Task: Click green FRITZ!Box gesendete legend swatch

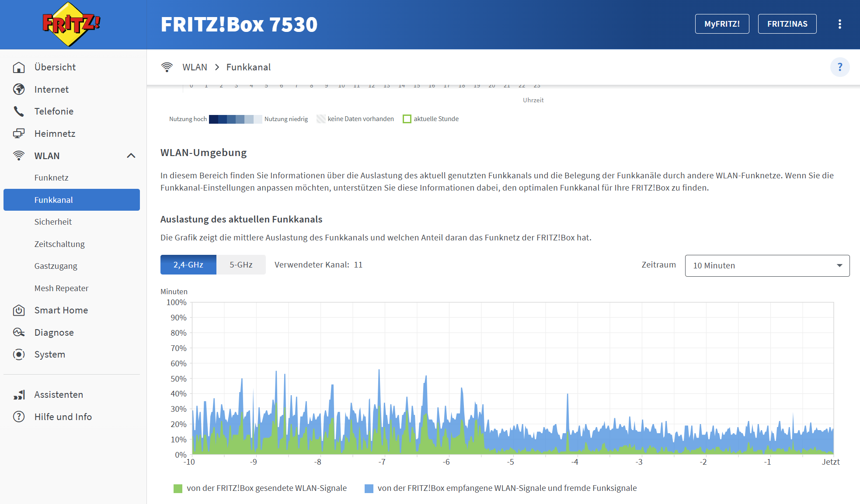Action: pos(178,488)
